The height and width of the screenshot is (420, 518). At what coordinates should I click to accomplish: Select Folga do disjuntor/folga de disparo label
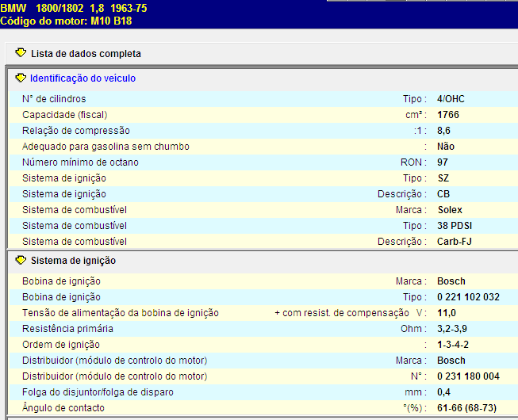pyautogui.click(x=98, y=392)
